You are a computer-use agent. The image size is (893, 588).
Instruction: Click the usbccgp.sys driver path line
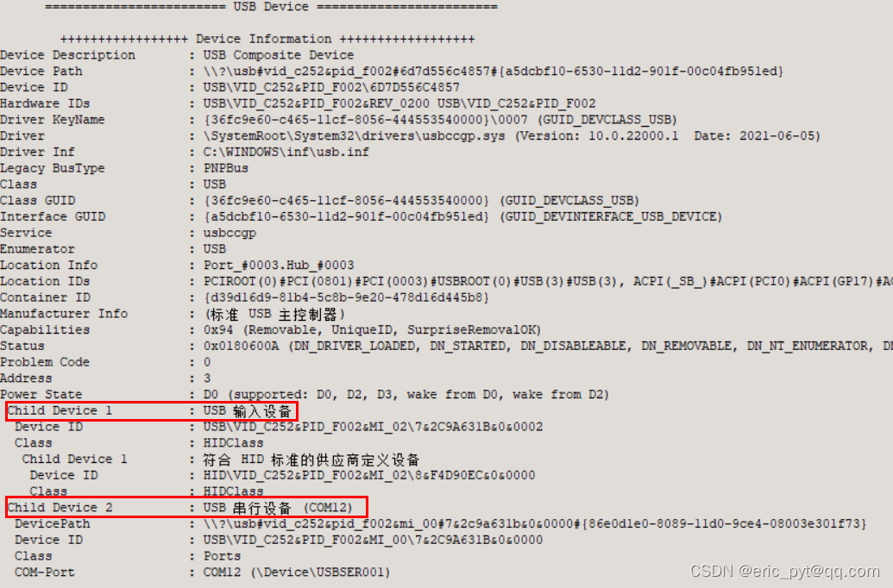[x=512, y=136]
